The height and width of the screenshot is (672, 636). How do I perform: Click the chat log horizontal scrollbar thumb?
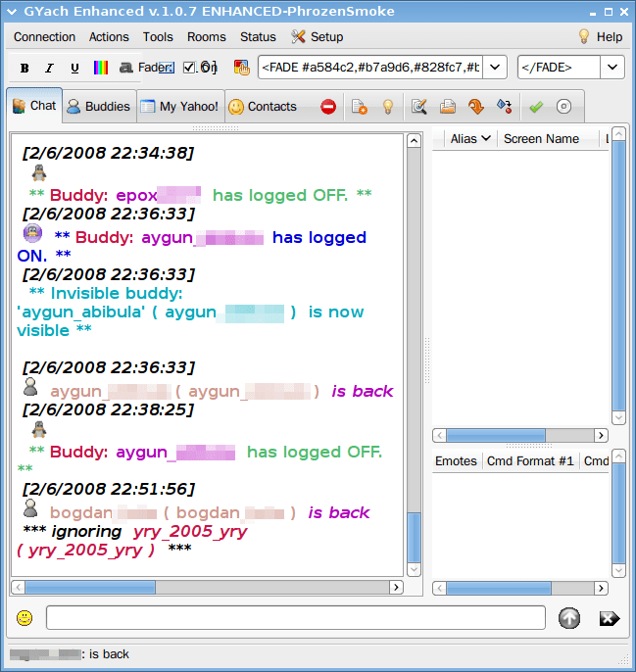click(90, 587)
